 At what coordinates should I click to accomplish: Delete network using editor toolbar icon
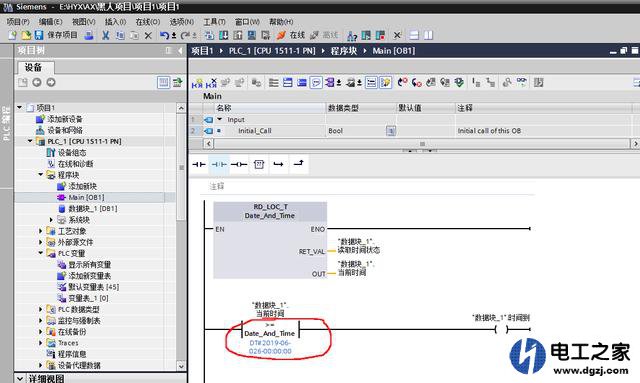[x=211, y=83]
